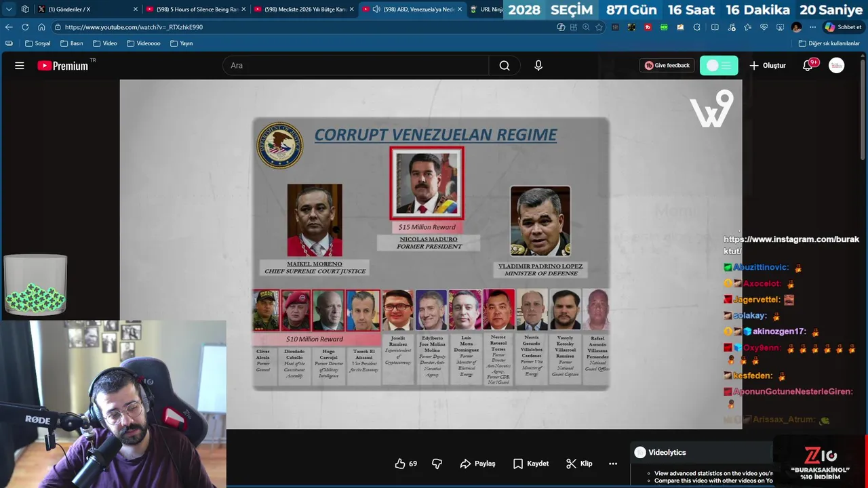The height and width of the screenshot is (488, 868).
Task: Open the Sosyal bookmarks folder
Action: point(37,43)
